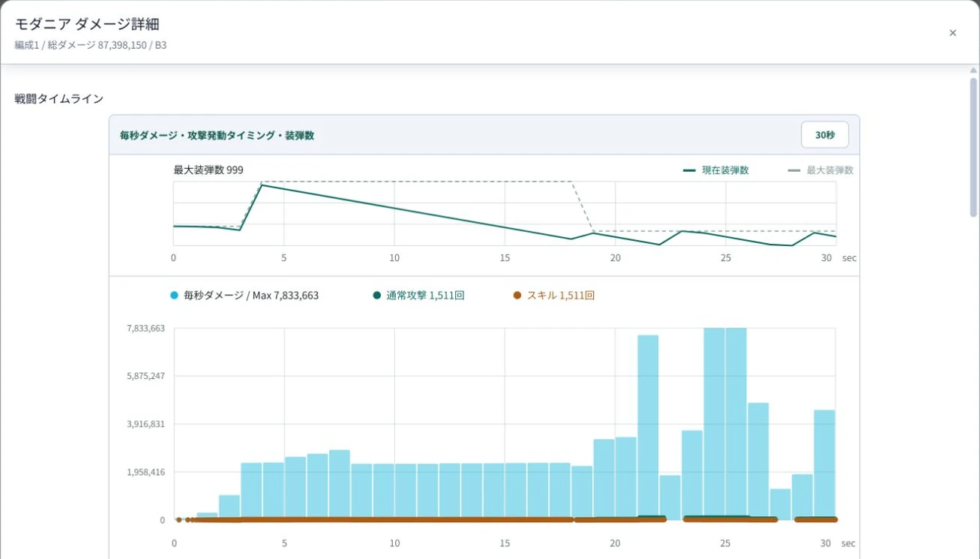980x559 pixels.
Task: Toggle the 最大装弾数 legend entry with gray dash
Action: [x=821, y=170]
